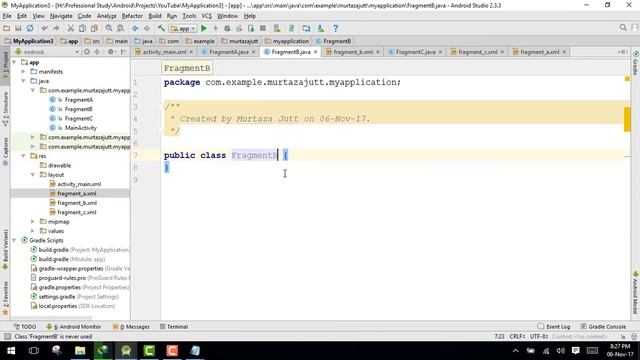Viewport: 640px width, 360px height.
Task: Collapse the app module tree node
Action: (15, 62)
